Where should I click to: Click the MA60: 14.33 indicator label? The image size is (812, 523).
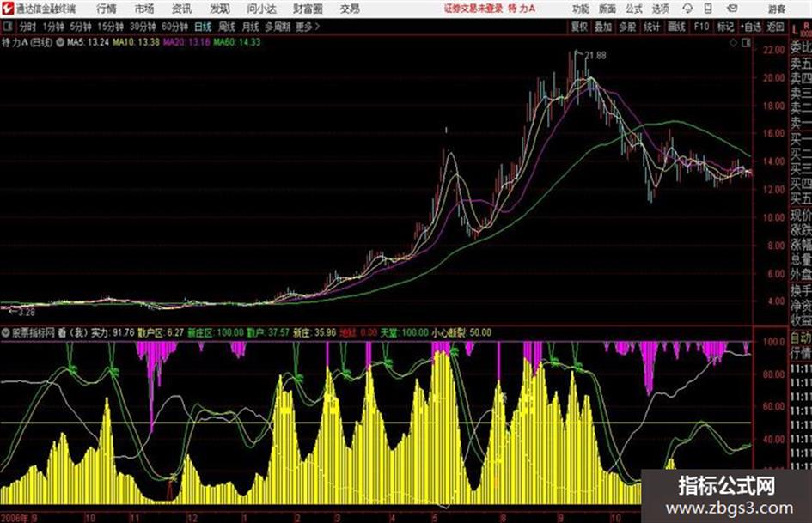[x=237, y=42]
